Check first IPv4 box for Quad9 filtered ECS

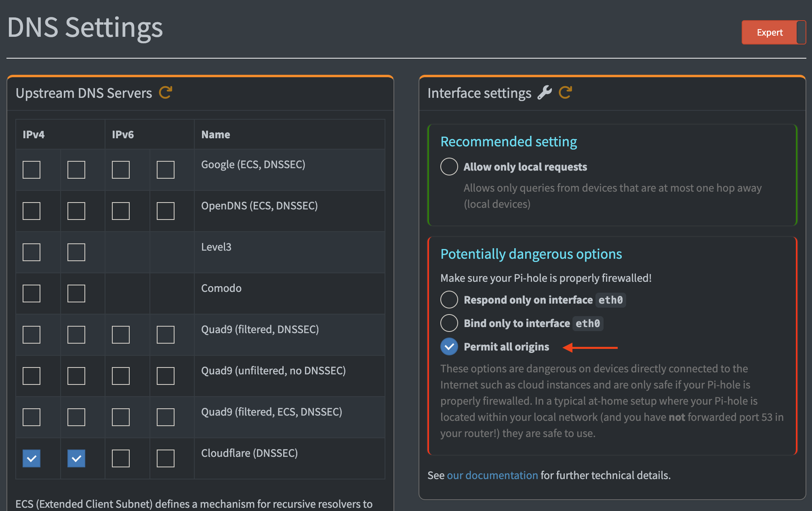32,417
